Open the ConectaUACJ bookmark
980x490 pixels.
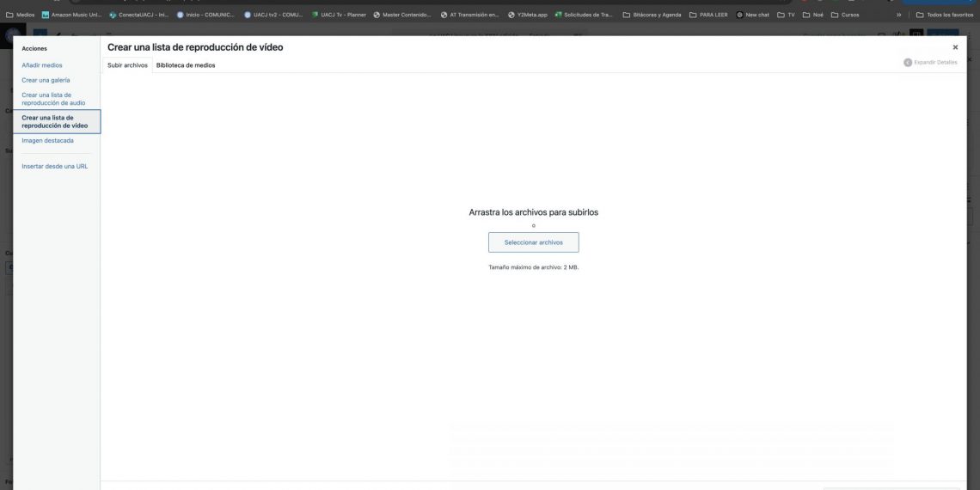[x=138, y=15]
